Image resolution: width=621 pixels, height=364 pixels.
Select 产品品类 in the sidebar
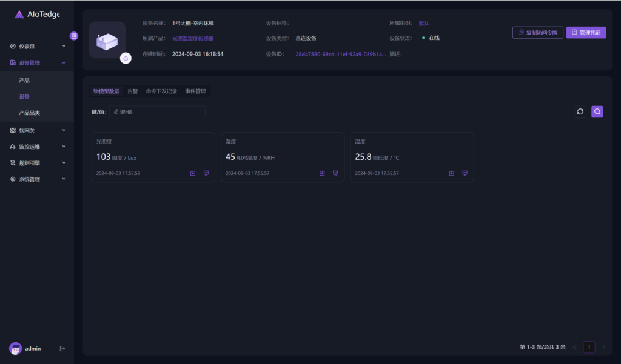pos(29,113)
